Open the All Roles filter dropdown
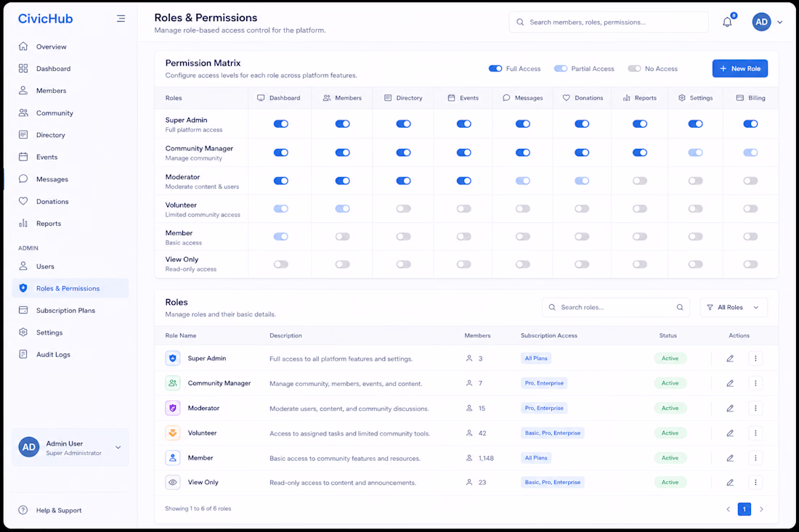Screen dimensions: 799x532 [x=734, y=308]
